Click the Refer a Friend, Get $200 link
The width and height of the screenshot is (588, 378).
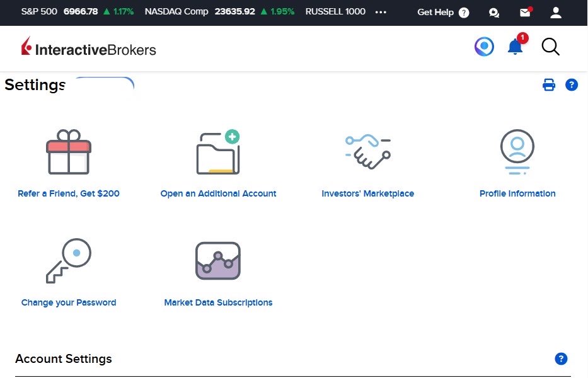point(69,193)
